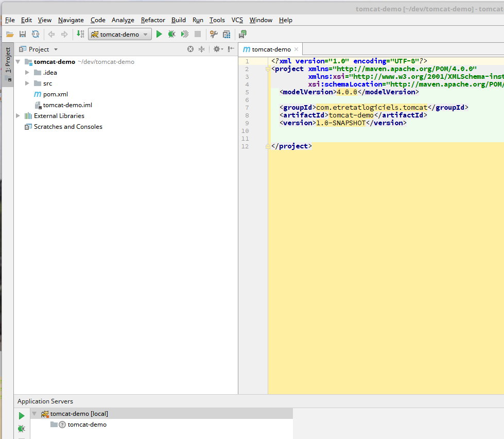Fold the project tag at line 2
Screen dimensions: 504x439
tap(267, 69)
